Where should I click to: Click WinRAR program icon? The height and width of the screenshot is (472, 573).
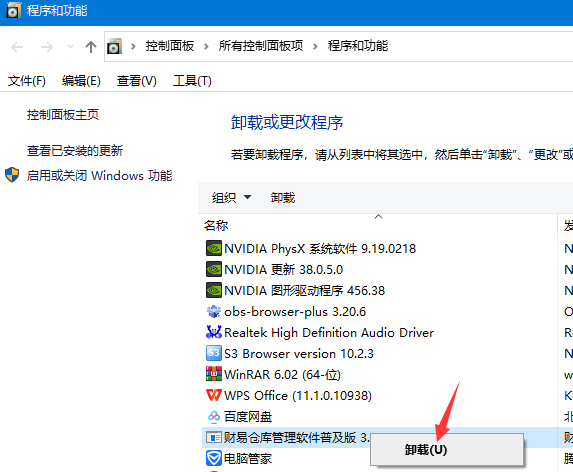[214, 374]
